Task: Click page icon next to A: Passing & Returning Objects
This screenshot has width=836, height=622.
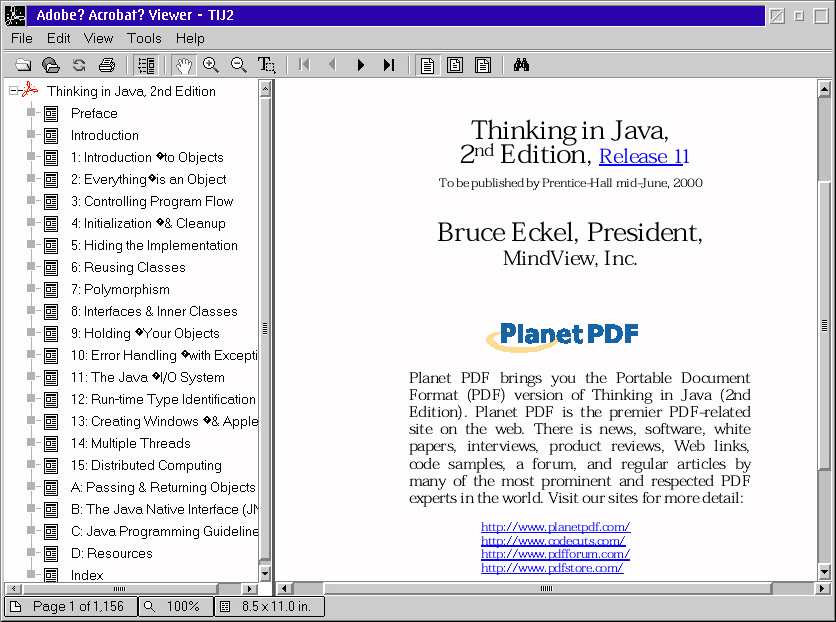Action: click(51, 488)
